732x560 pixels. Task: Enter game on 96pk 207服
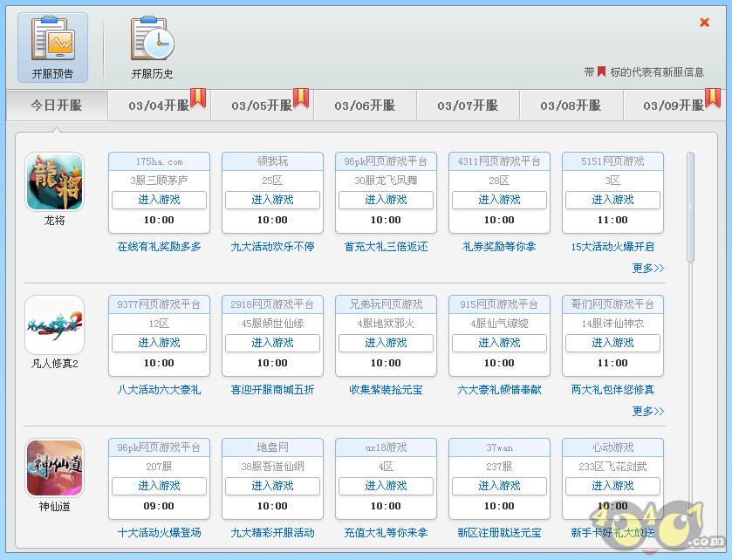tap(159, 486)
